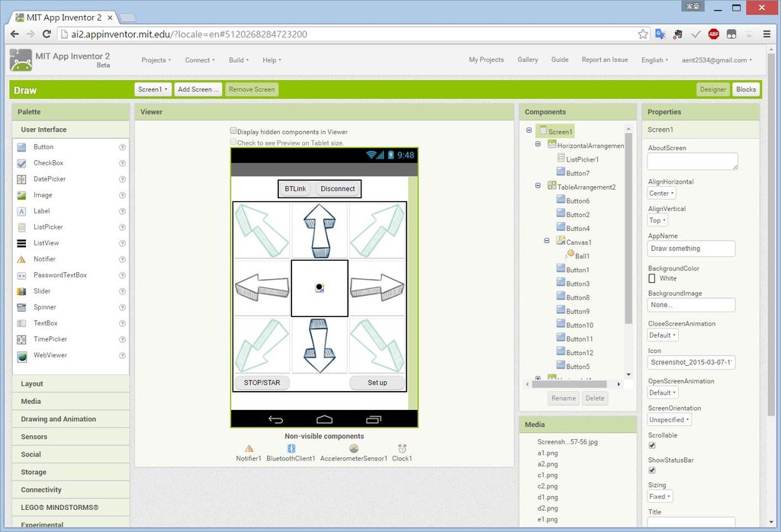Open the AlignHorizontal Center dropdown
This screenshot has height=532, width=781.
[661, 194]
